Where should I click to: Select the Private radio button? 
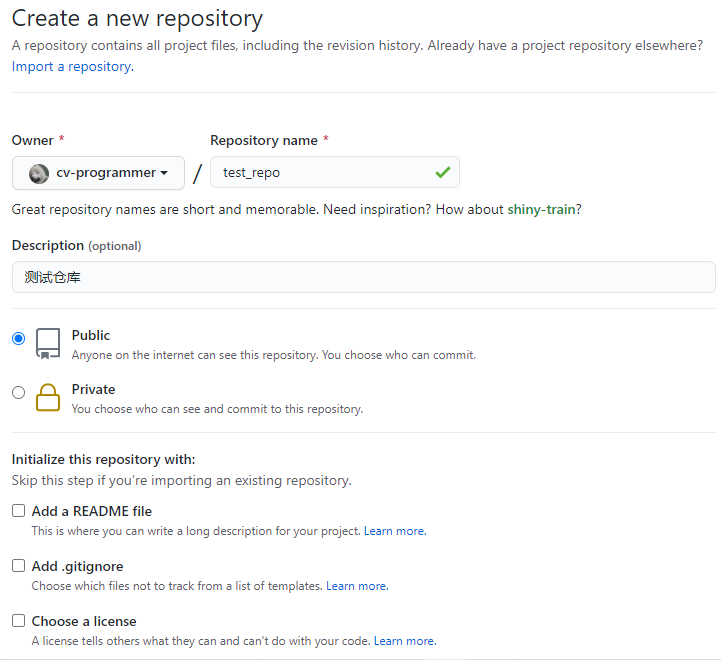(18, 393)
